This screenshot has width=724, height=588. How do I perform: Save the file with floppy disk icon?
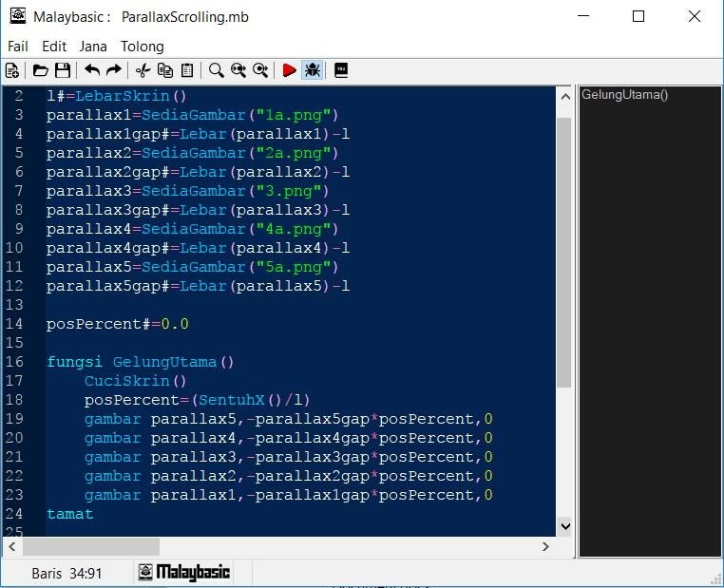pos(63,70)
